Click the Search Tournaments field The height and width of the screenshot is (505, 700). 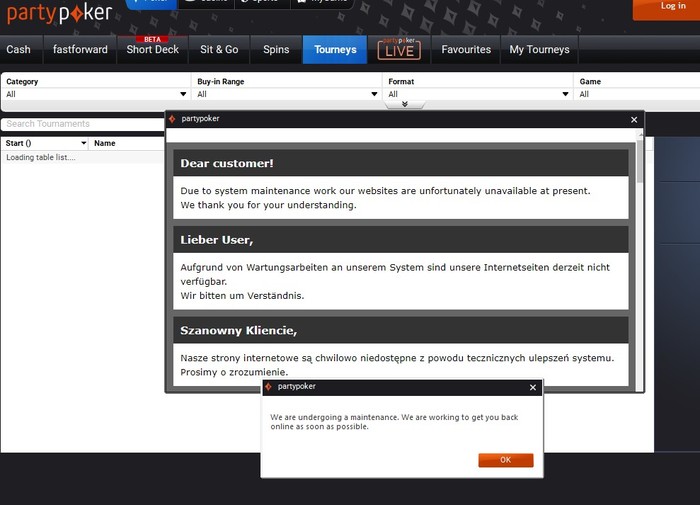(83, 124)
